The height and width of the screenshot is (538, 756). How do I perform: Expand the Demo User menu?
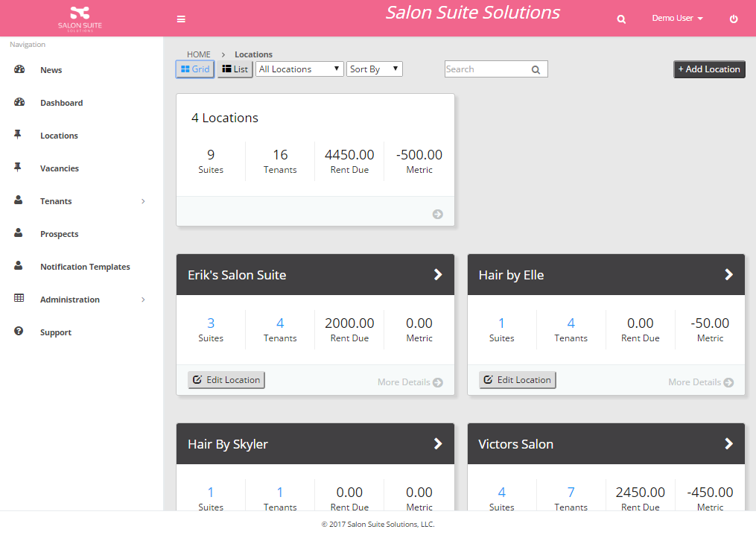coord(677,19)
